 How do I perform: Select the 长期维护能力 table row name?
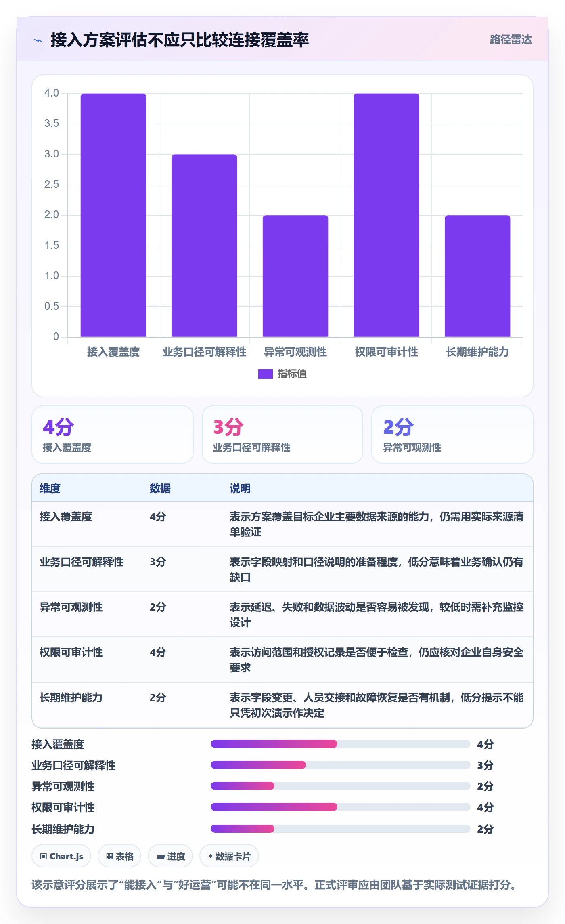(x=71, y=698)
